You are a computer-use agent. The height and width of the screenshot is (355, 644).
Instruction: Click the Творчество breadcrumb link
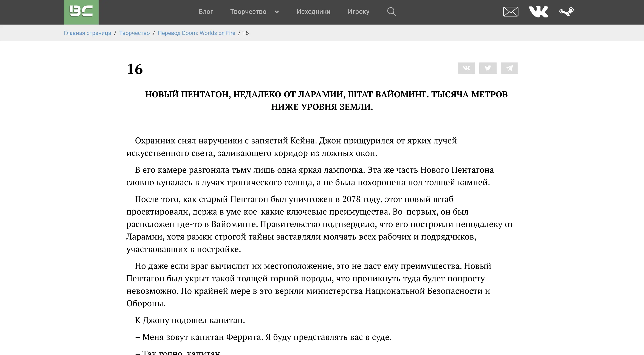135,33
